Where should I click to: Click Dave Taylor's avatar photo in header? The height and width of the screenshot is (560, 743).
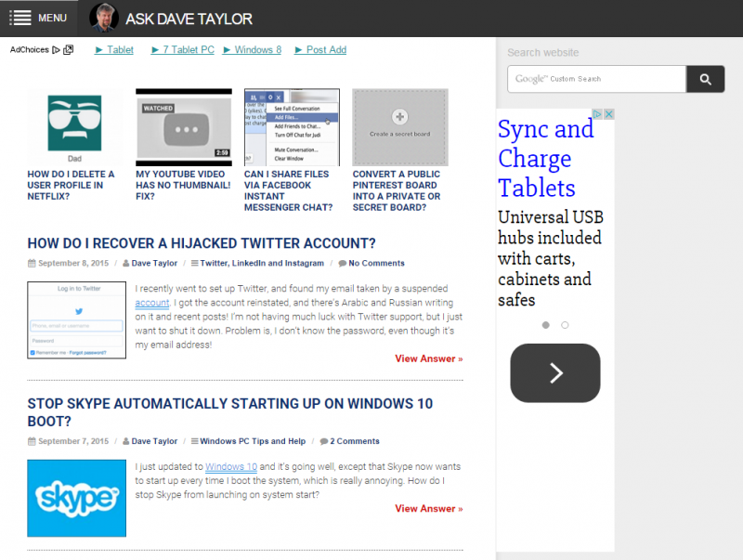click(104, 18)
